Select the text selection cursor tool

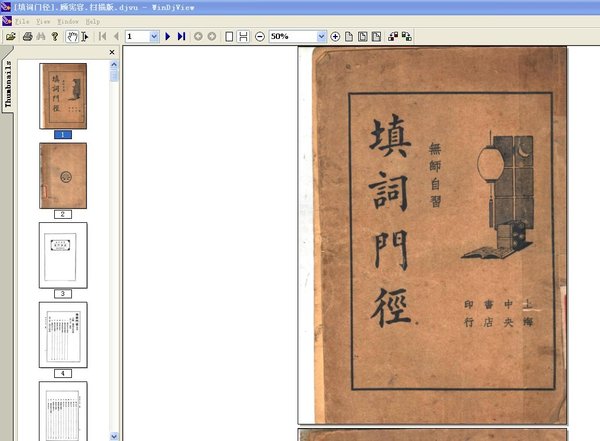85,36
